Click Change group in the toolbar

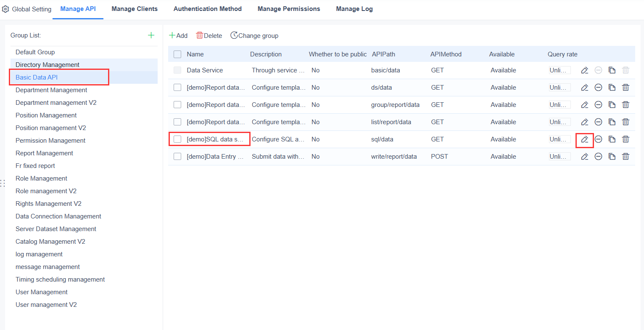tap(254, 35)
